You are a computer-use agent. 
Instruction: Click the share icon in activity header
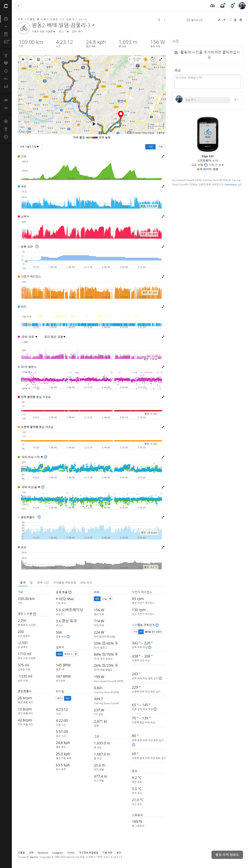tap(230, 20)
